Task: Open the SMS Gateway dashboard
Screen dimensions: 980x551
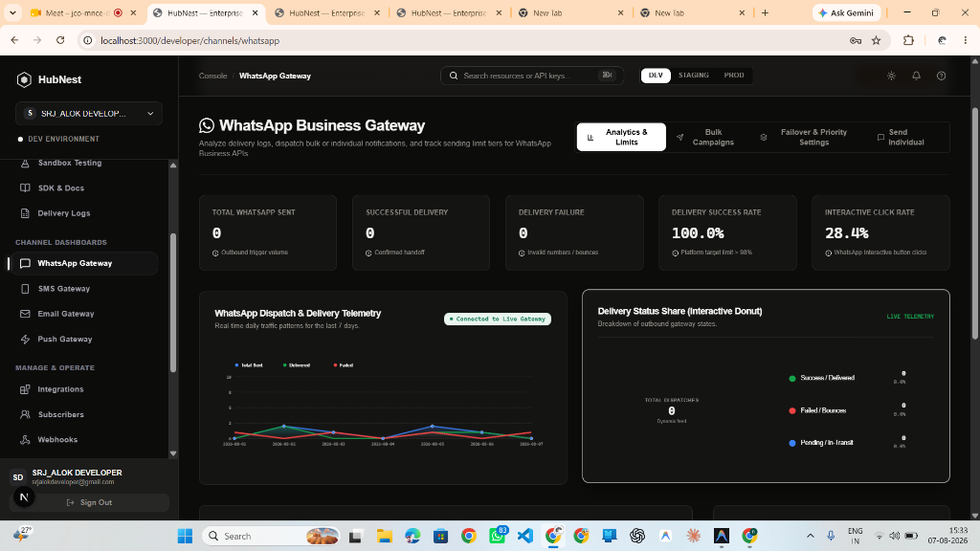Action: coord(63,289)
